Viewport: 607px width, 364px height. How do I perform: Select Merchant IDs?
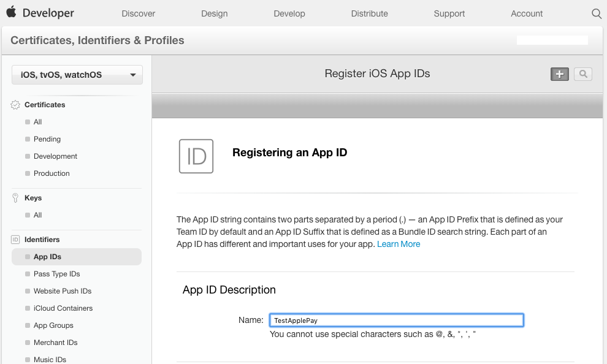[x=55, y=343]
